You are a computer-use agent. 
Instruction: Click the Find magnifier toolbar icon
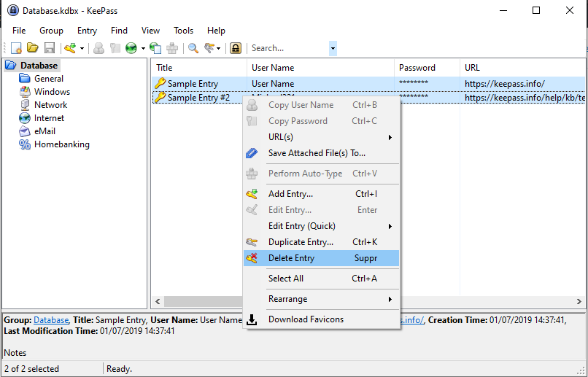[x=193, y=48]
